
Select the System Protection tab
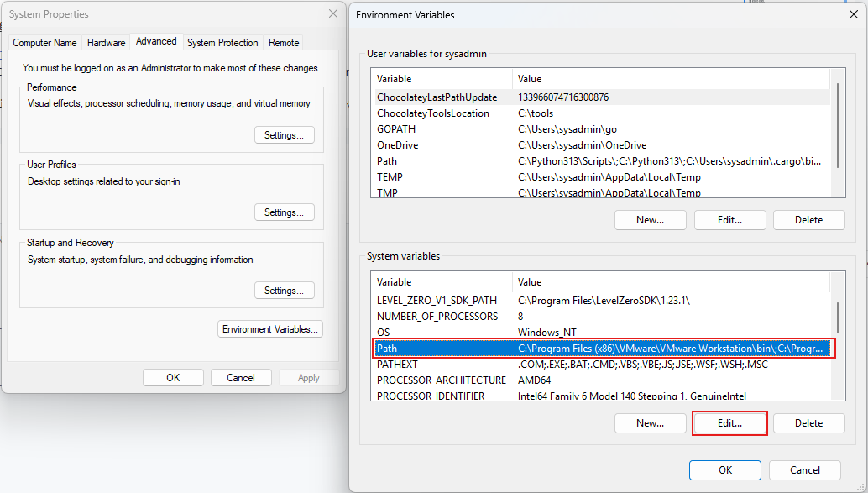point(222,43)
